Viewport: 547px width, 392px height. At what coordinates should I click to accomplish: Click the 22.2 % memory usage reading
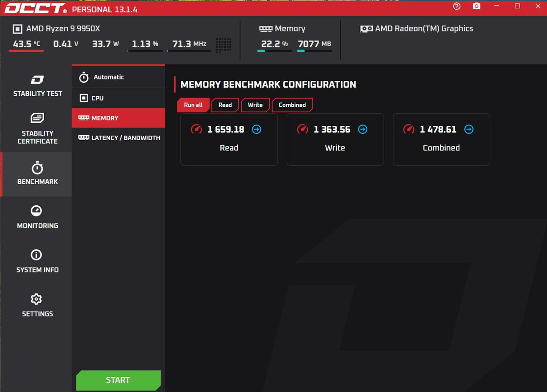274,44
